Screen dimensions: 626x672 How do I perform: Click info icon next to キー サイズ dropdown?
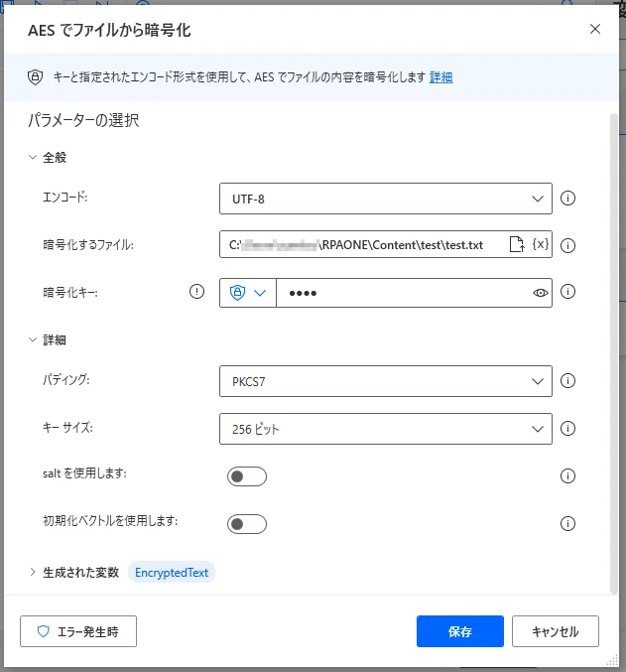pos(567,428)
